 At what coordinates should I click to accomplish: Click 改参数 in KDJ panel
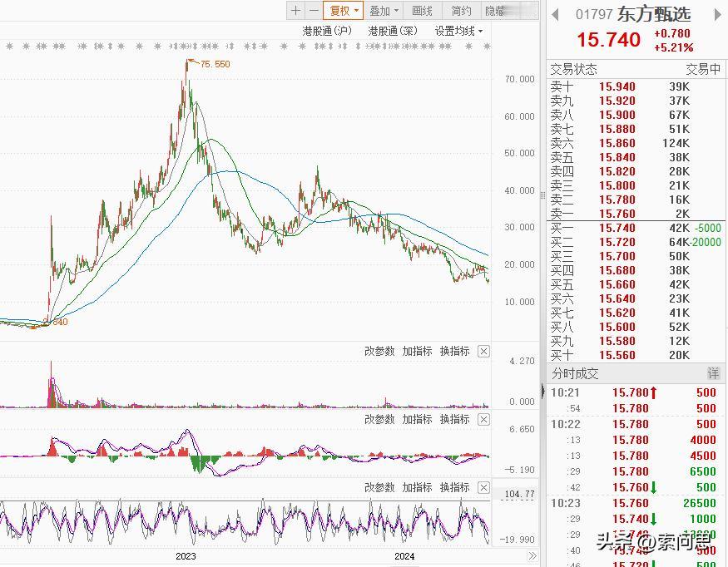tap(379, 488)
